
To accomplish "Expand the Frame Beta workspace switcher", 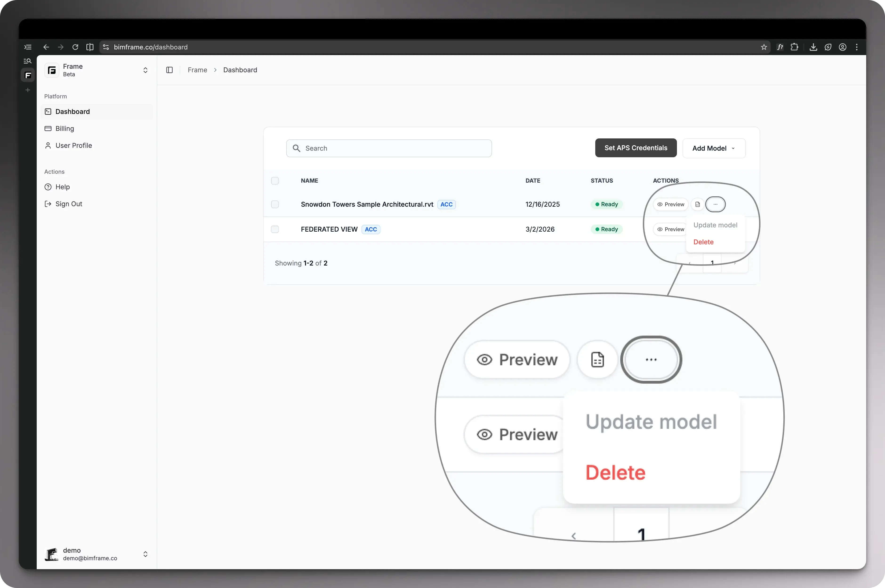I will (145, 70).
